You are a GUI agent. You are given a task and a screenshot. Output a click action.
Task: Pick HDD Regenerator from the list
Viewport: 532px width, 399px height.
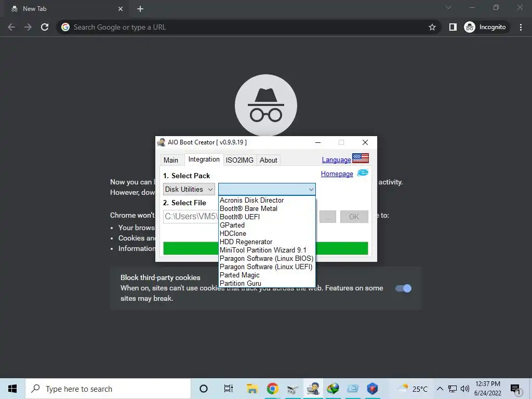point(267,242)
